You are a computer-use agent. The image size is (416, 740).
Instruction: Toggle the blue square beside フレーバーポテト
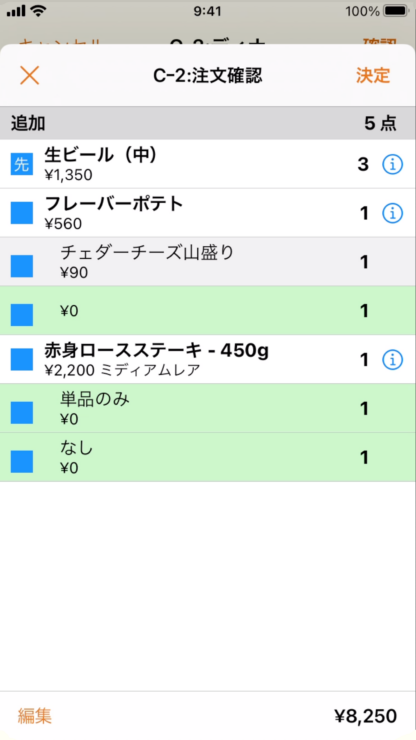pyautogui.click(x=22, y=213)
